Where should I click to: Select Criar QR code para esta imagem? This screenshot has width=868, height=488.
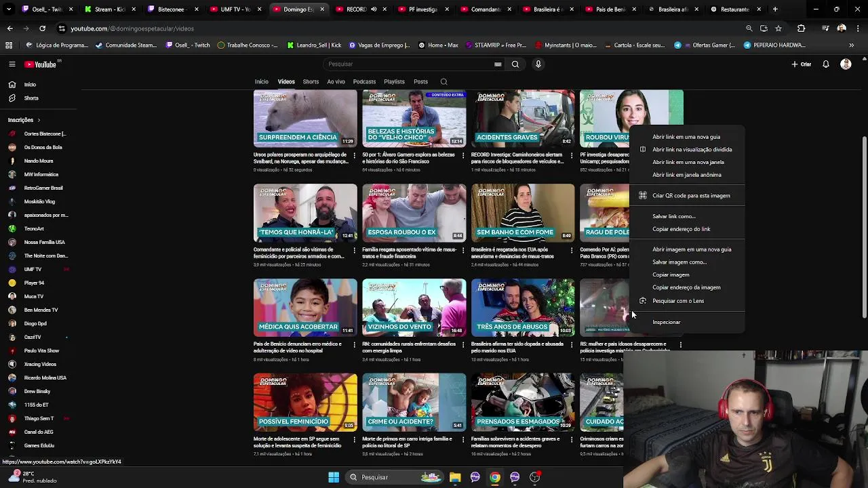pyautogui.click(x=687, y=196)
